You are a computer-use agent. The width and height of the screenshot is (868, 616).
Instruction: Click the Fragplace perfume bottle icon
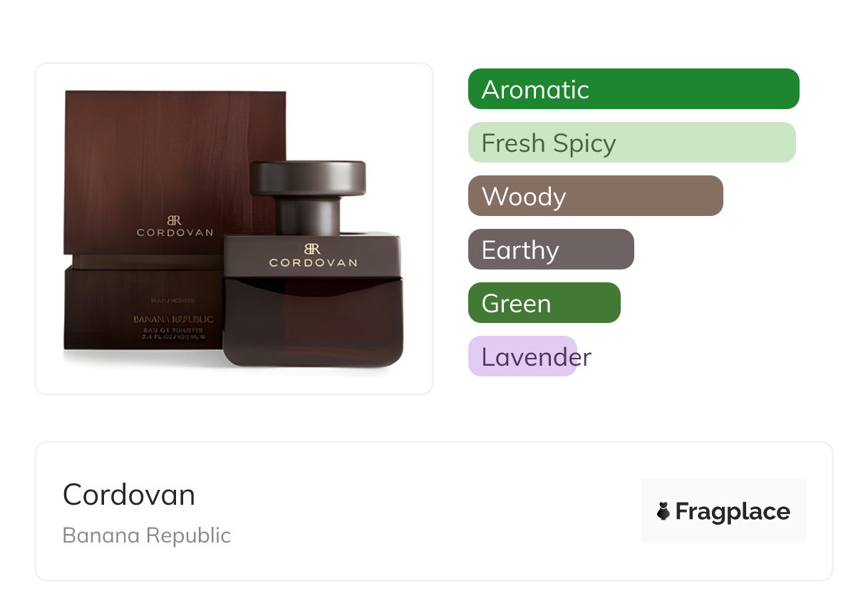click(x=663, y=511)
